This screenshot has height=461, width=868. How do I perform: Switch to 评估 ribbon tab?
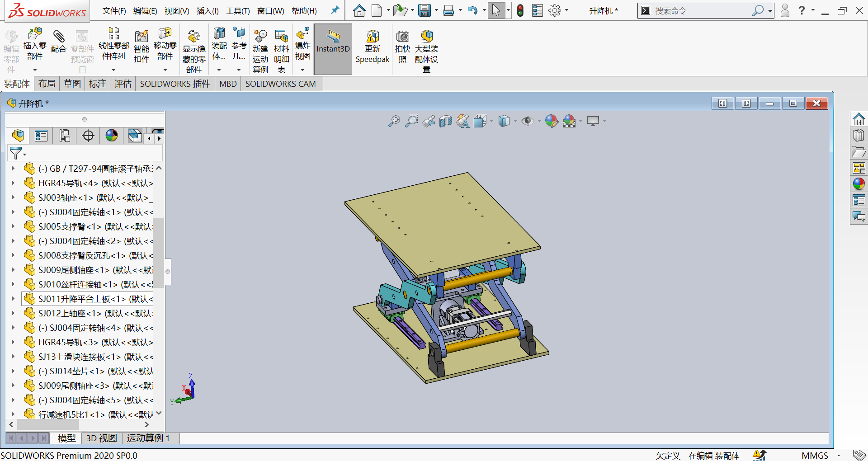pos(123,84)
